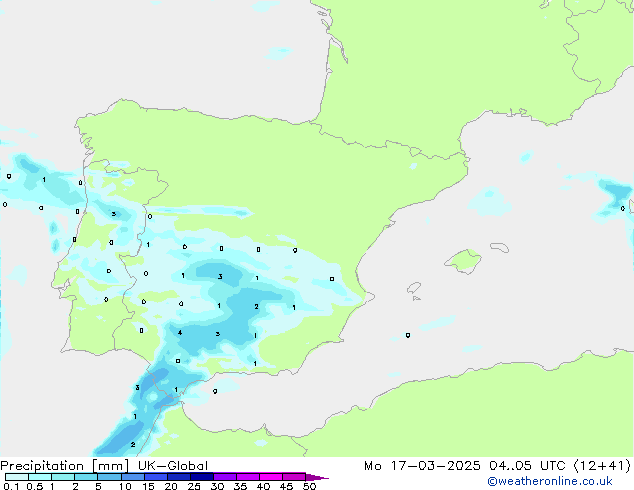This screenshot has height=490, width=634.
Task: Click the Menorca island outline
Action: [500, 247]
